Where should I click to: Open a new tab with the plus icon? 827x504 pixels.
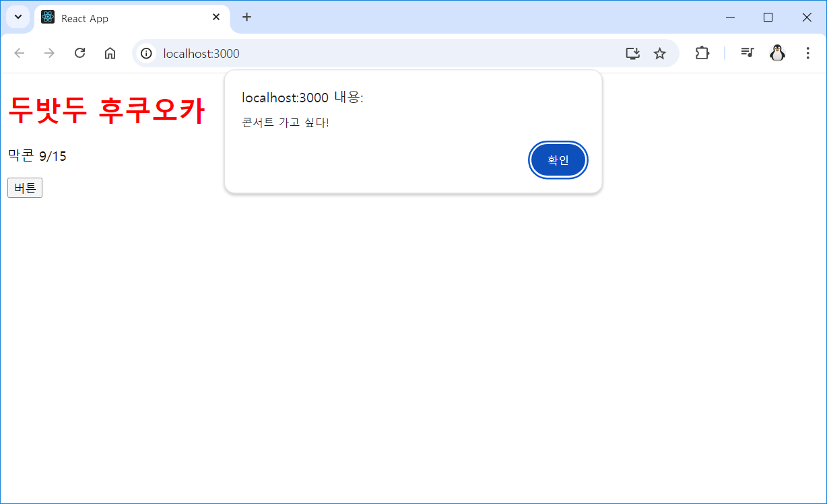click(247, 17)
